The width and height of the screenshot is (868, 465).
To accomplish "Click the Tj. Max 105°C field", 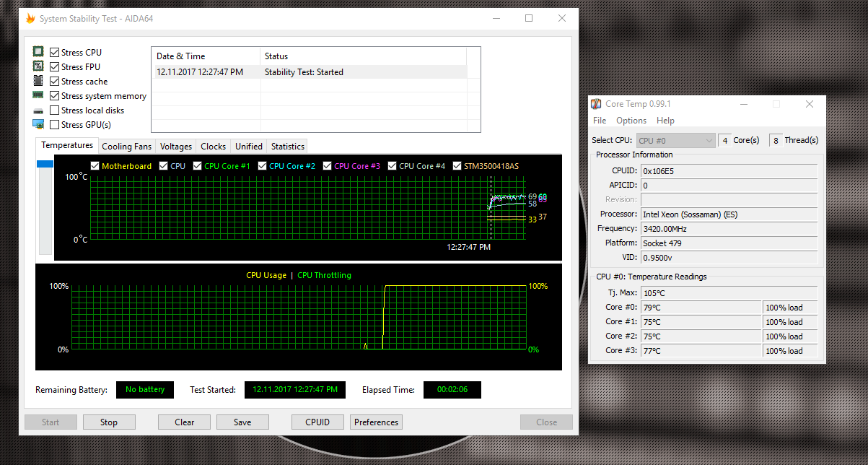I will pos(729,293).
